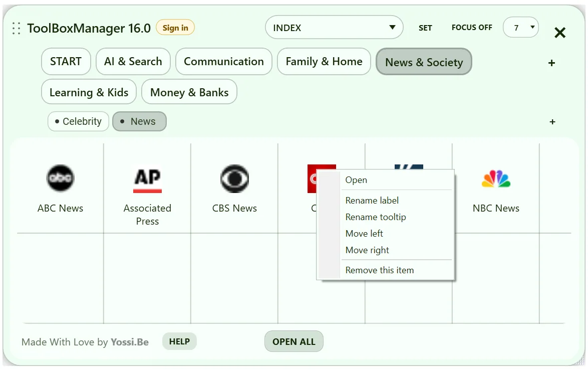Open the ABC News icon
Image resolution: width=588 pixels, height=370 pixels.
(61, 178)
